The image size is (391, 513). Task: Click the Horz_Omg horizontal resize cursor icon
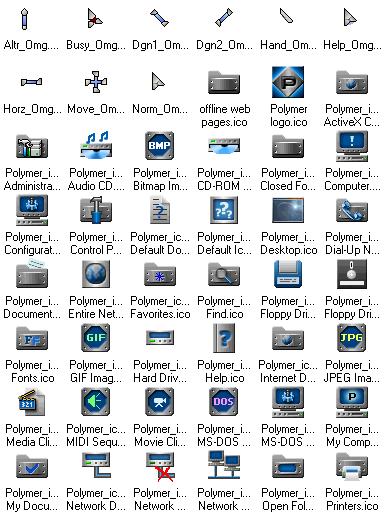(32, 82)
